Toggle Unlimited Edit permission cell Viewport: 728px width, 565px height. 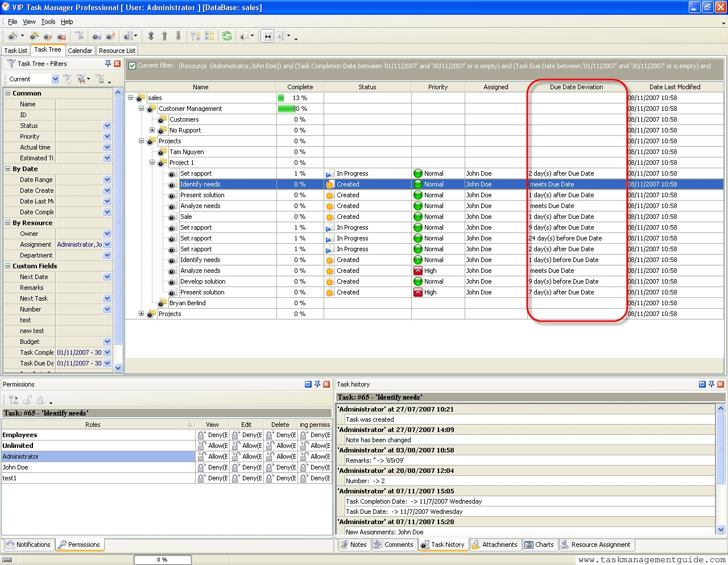coord(246,446)
